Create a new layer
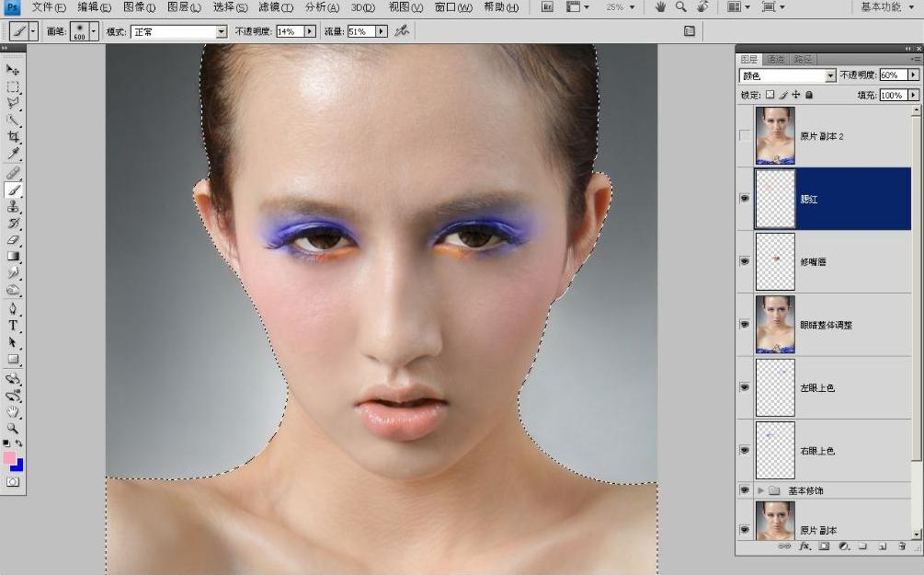This screenshot has width=924, height=575. tap(882, 546)
